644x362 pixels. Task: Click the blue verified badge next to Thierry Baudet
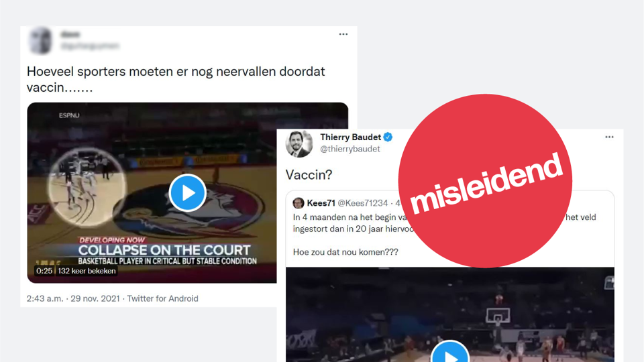[388, 137]
